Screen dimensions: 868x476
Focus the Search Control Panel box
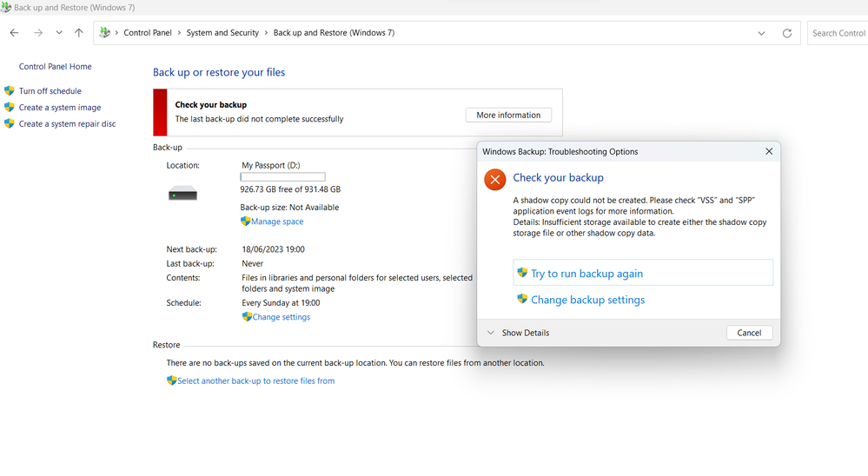(838, 33)
